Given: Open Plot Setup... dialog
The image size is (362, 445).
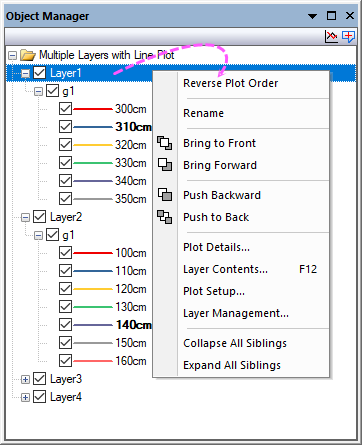Looking at the screenshot, I should click(241, 291).
